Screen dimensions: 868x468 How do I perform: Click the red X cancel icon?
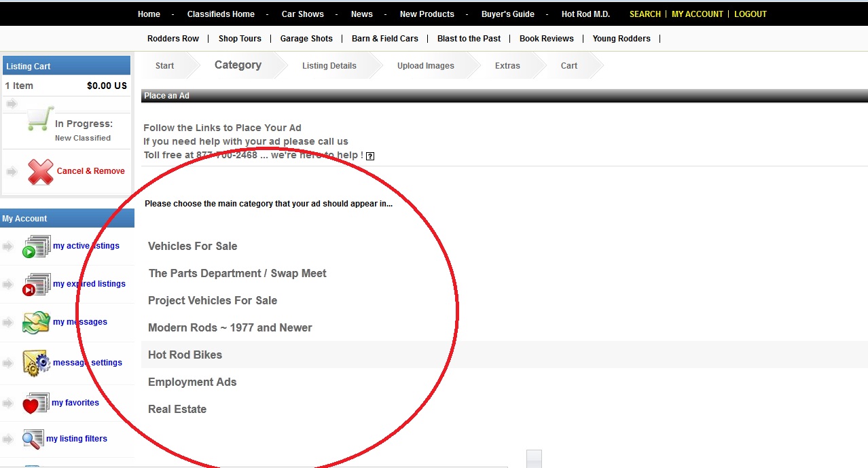coord(41,172)
